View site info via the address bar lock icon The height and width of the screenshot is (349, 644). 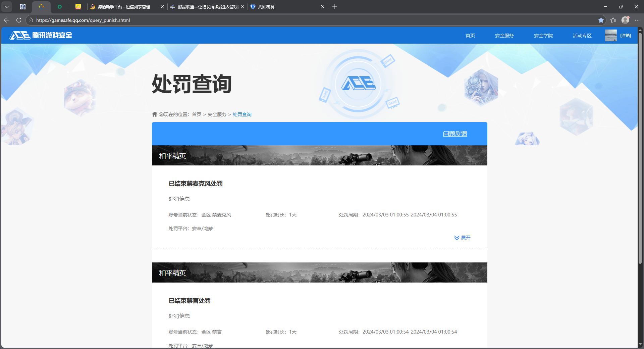[31, 20]
